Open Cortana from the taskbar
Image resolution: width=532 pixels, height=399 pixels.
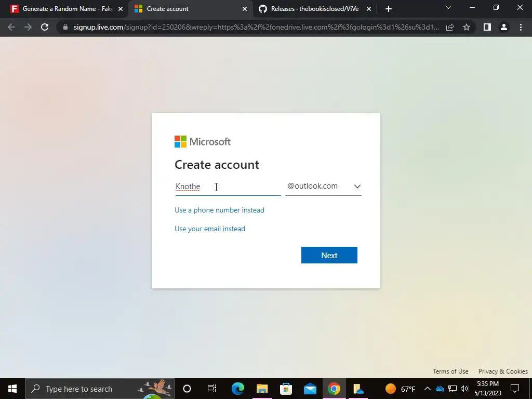point(187,389)
